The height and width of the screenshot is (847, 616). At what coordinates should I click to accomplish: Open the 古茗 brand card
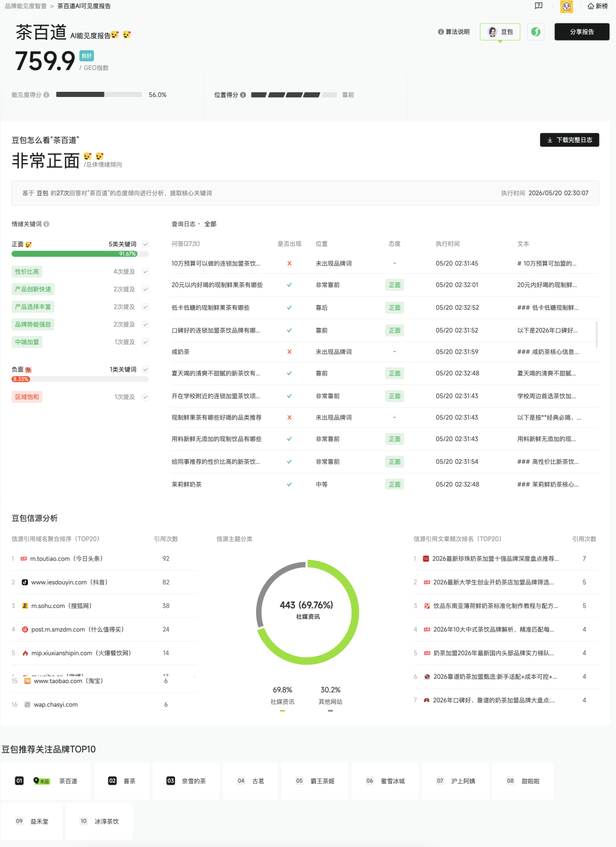[250, 781]
